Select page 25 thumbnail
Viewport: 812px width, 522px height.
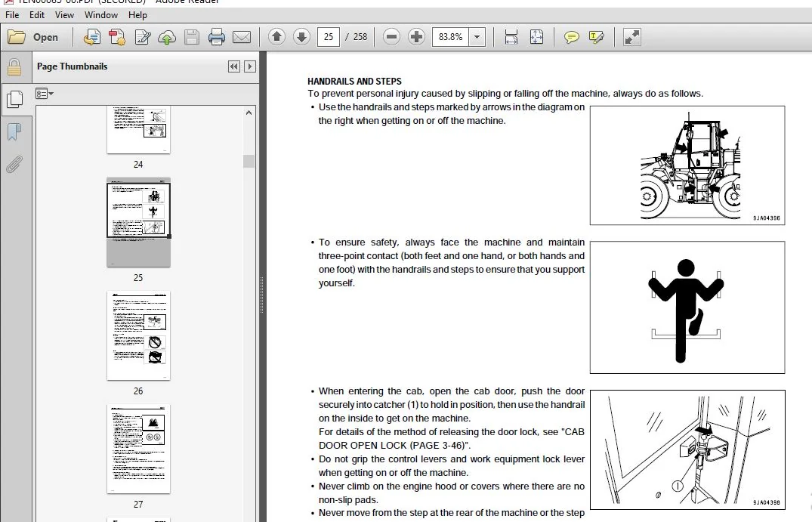point(138,222)
